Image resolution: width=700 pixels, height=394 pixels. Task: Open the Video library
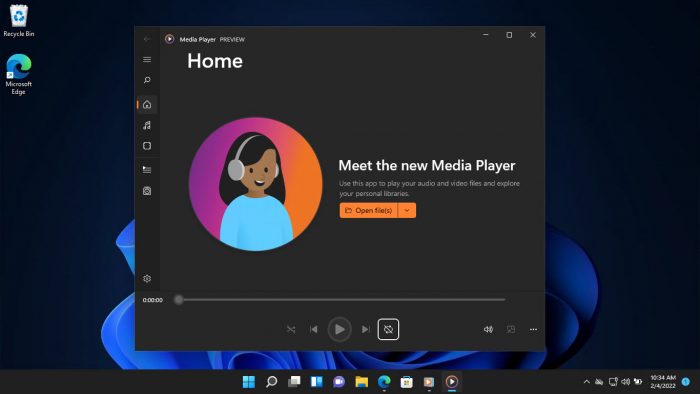coord(147,146)
